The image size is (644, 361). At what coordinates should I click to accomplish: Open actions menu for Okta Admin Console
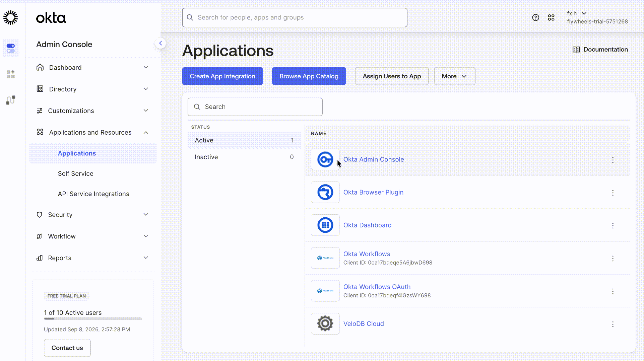[x=613, y=160]
